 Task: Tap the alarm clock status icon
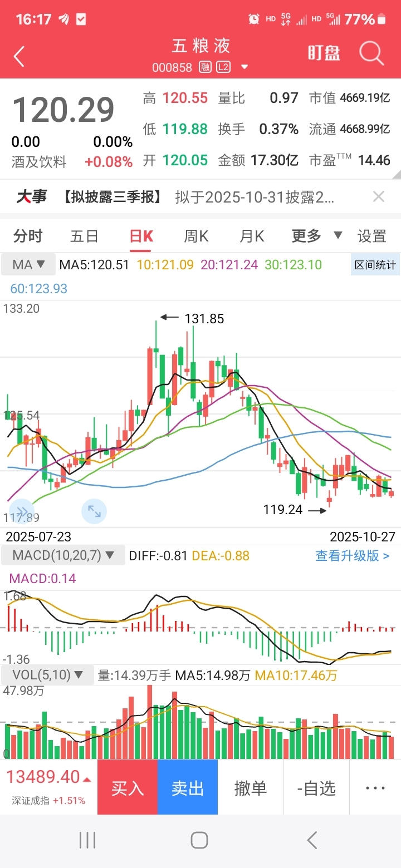coord(254,19)
